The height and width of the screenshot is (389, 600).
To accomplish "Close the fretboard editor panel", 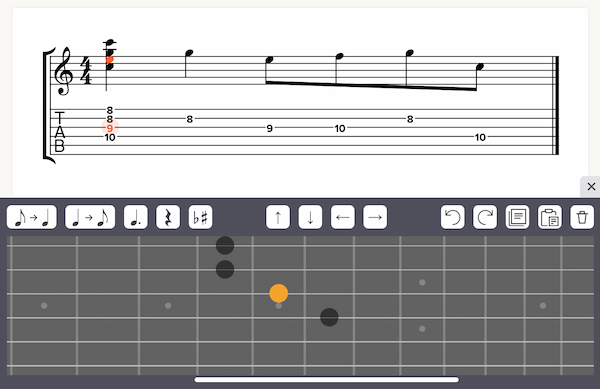I will (x=591, y=187).
